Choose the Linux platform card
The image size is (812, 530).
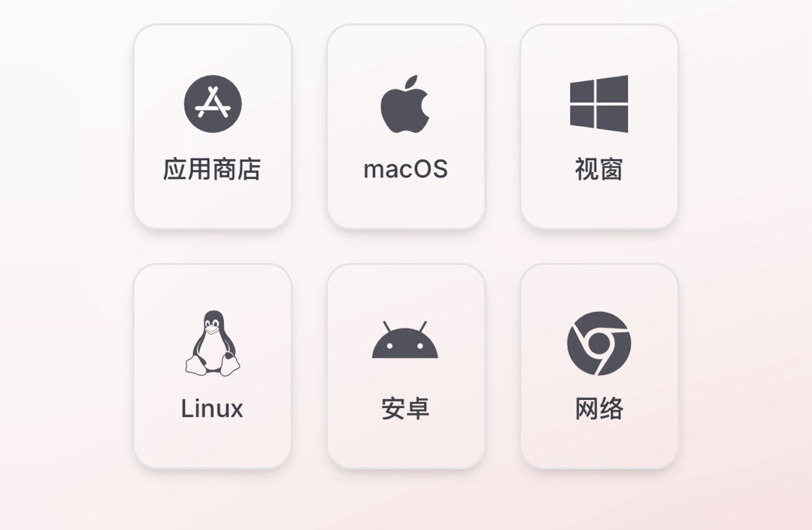pyautogui.click(x=212, y=366)
